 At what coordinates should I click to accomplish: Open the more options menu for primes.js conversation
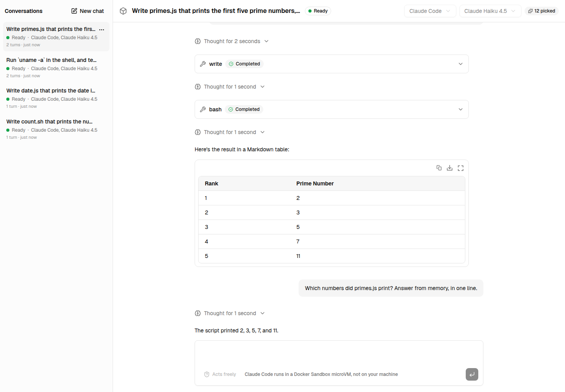102,29
